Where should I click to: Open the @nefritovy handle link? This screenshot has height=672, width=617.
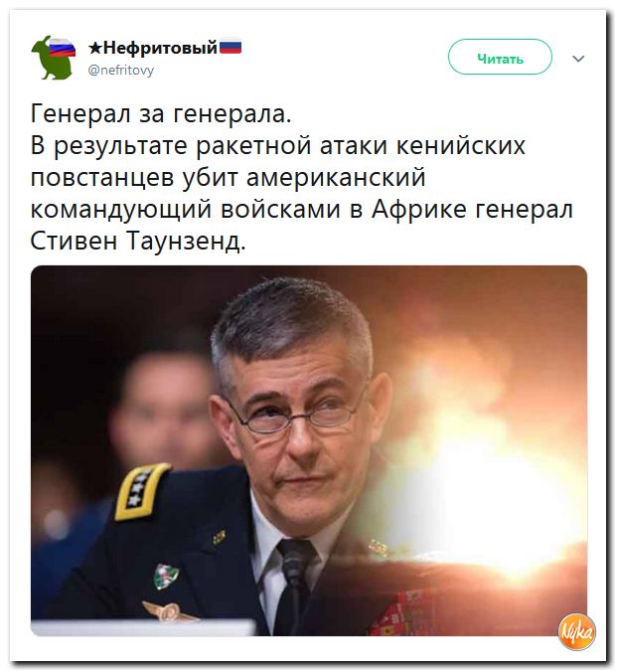[x=121, y=70]
